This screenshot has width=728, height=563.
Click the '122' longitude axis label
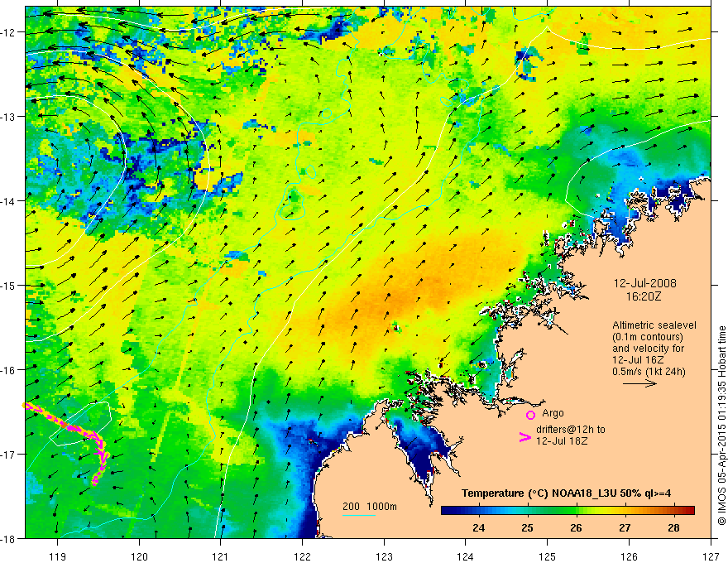(x=302, y=556)
